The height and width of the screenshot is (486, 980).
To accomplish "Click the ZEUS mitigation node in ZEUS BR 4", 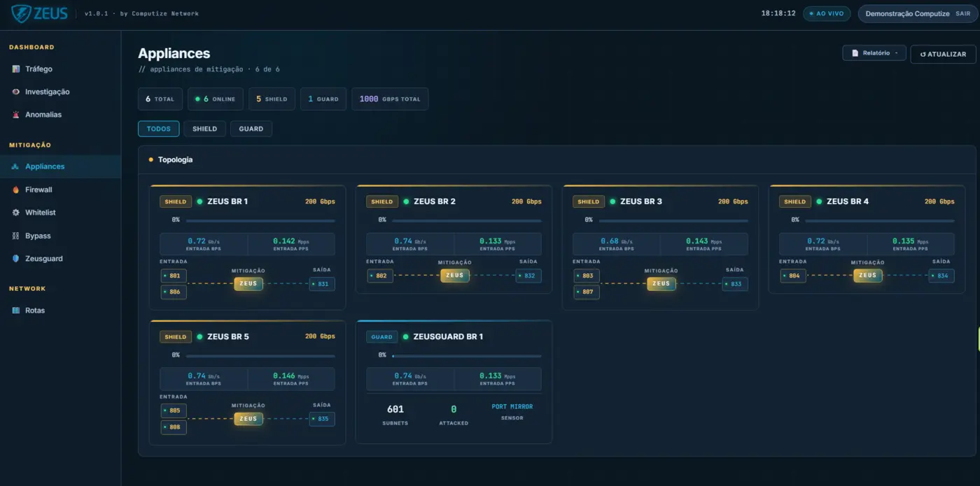I will point(868,276).
